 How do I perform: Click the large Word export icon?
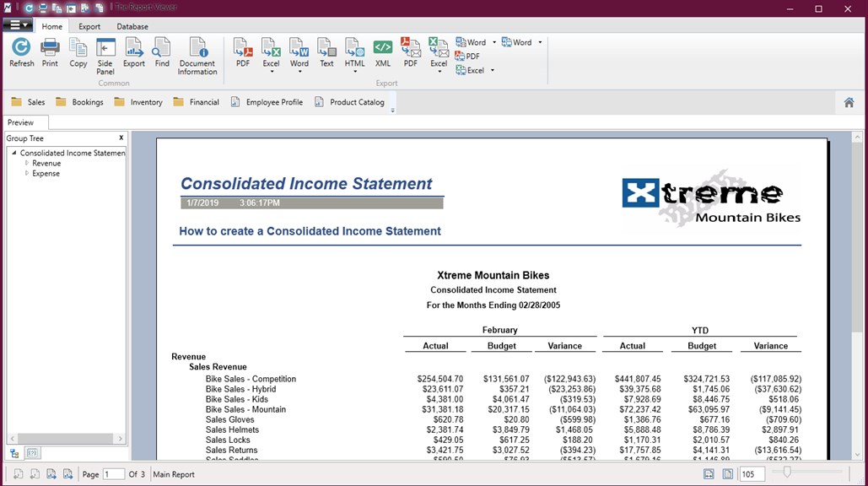[299, 53]
